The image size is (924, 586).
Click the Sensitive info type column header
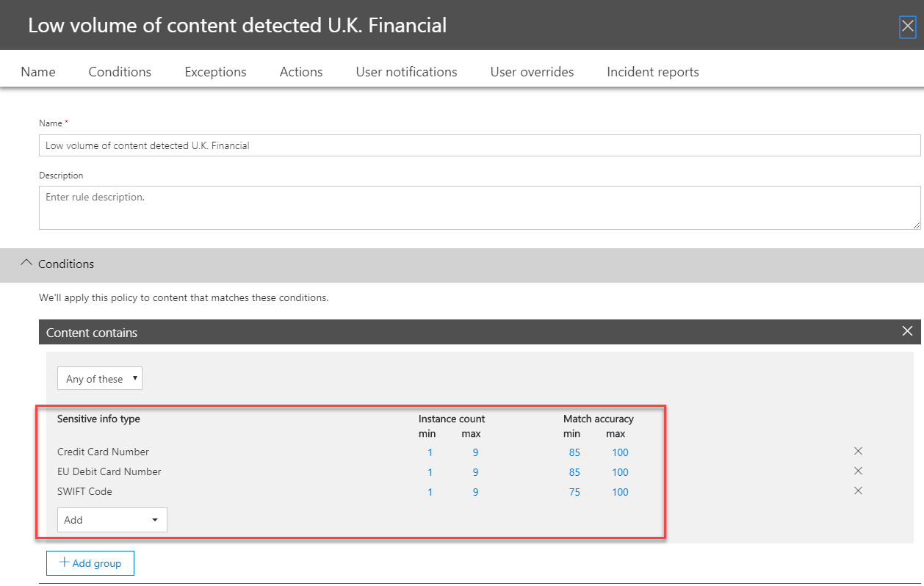pyautogui.click(x=98, y=419)
